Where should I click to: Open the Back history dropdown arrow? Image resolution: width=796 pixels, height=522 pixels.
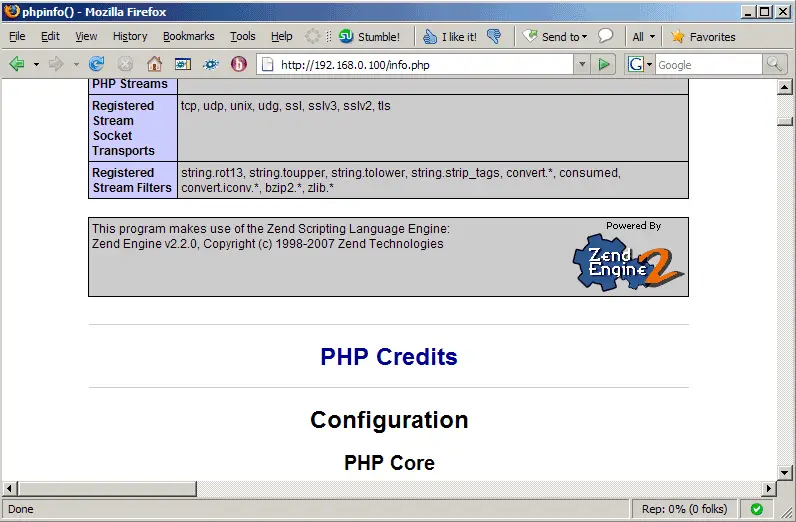tap(36, 64)
